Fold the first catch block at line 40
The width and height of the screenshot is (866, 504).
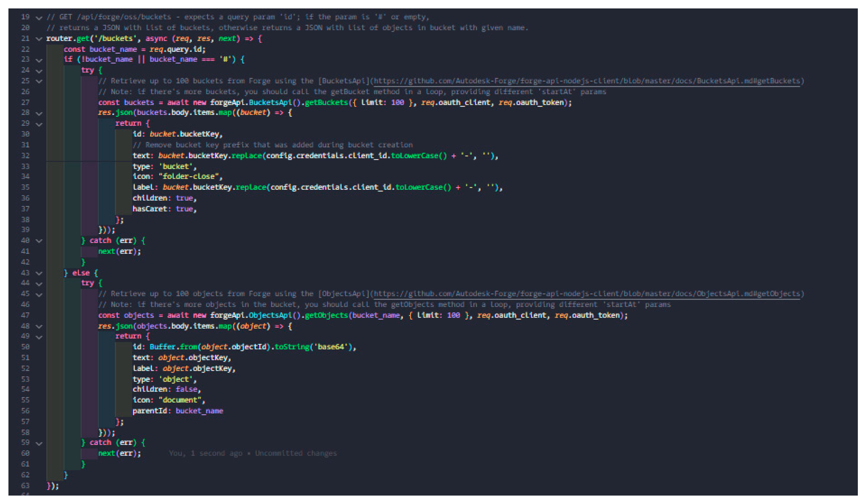pyautogui.click(x=39, y=241)
